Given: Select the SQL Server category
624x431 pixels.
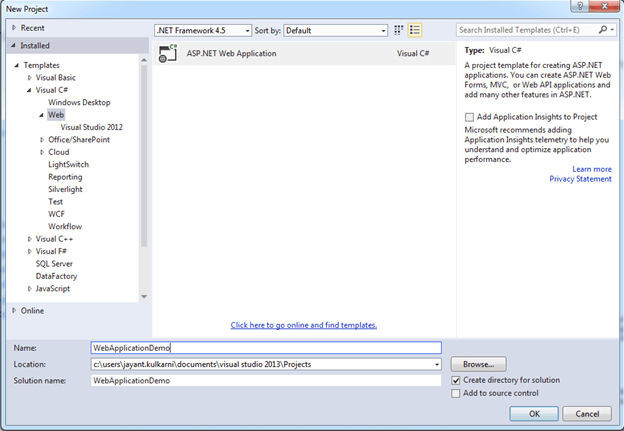Looking at the screenshot, I should click(54, 264).
